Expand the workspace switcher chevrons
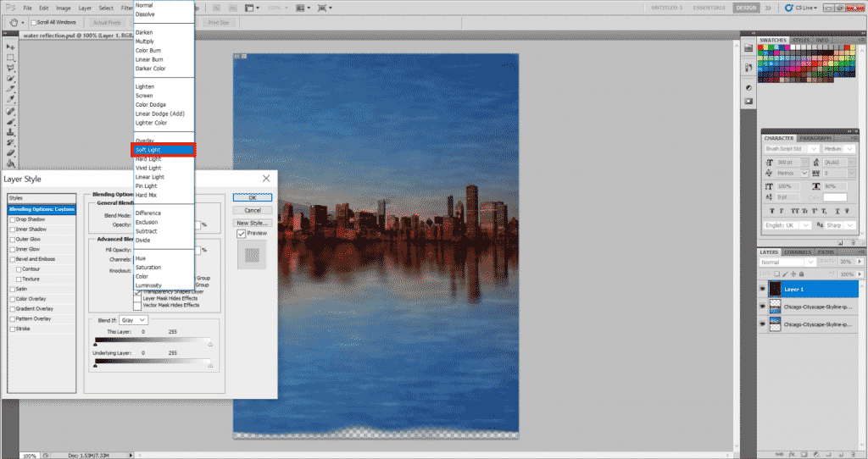Viewport: 868px width, 459px height. click(x=768, y=8)
